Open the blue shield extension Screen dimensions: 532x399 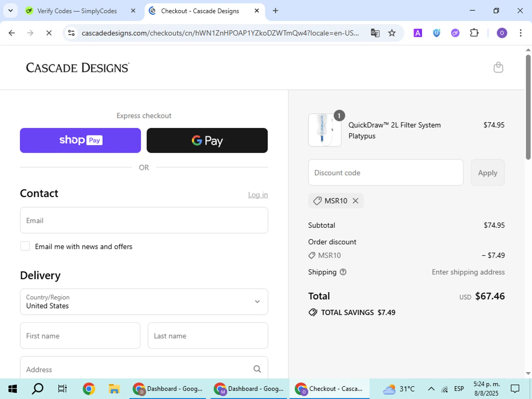(437, 33)
